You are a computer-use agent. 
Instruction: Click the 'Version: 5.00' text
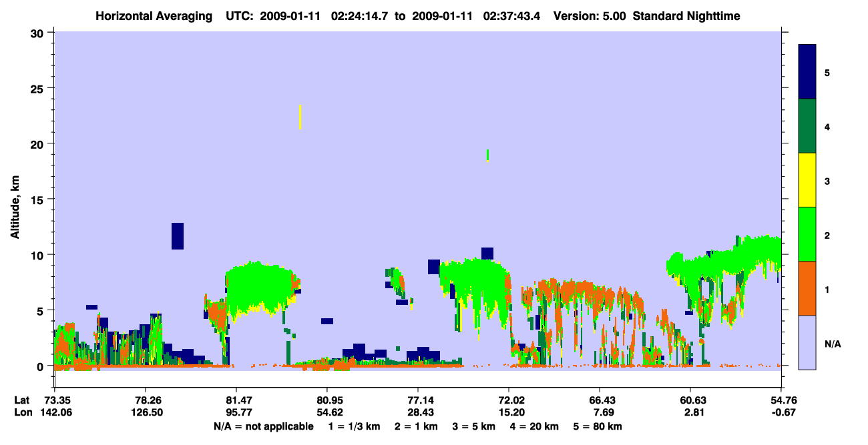590,15
